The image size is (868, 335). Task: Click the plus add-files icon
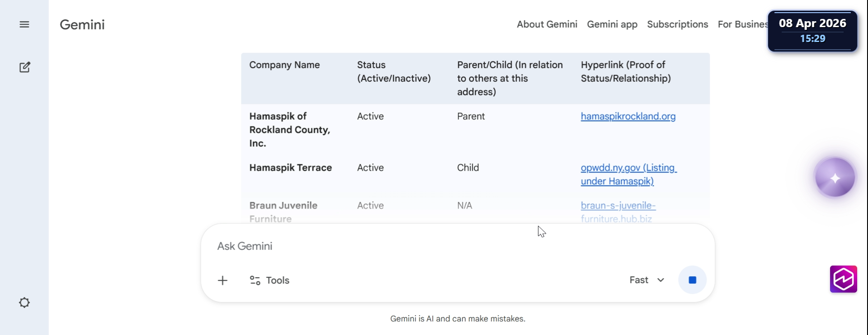(x=222, y=280)
